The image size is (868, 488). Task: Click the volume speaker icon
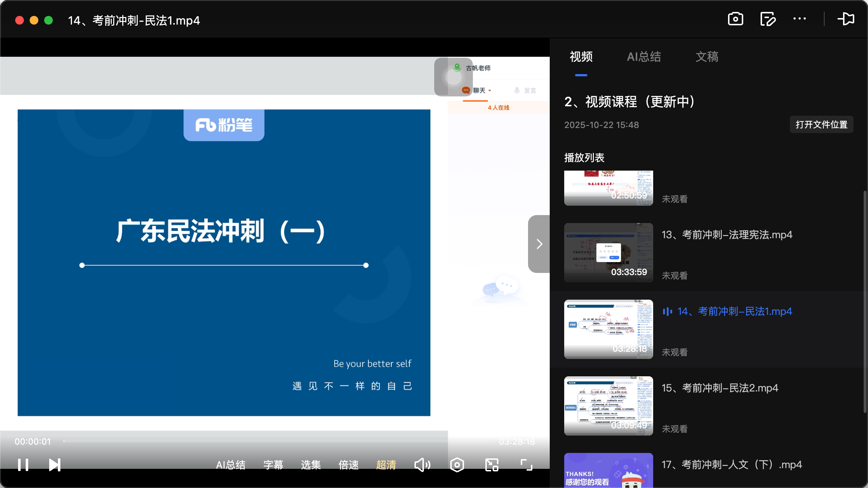422,465
